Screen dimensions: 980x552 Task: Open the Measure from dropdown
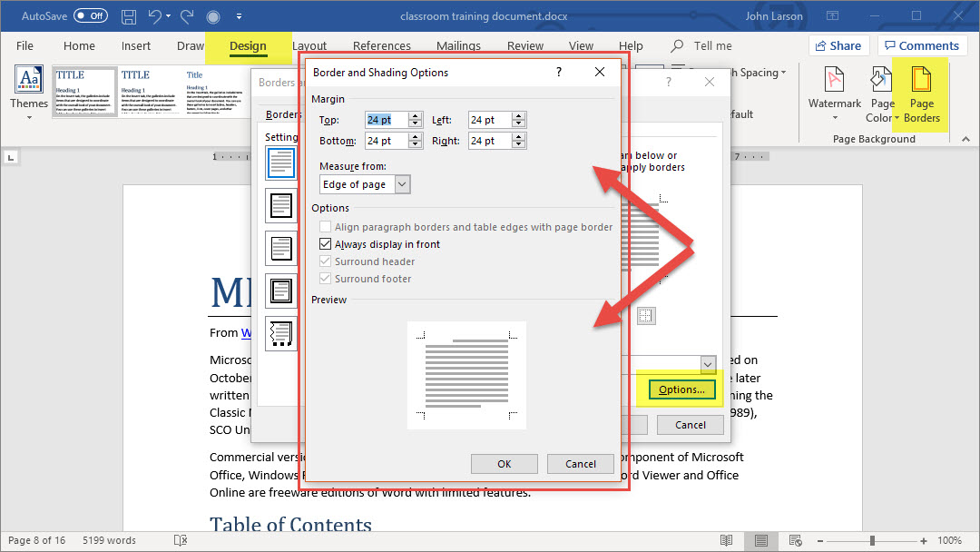point(403,184)
